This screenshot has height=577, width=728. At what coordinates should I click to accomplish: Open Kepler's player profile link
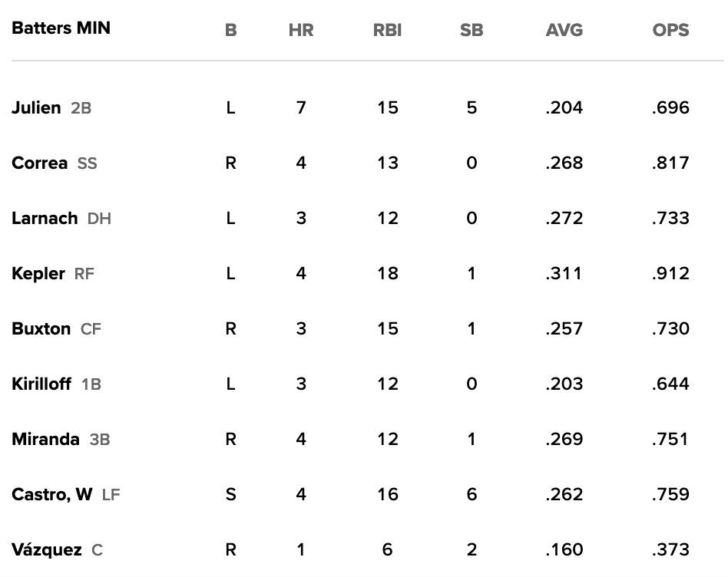[38, 273]
